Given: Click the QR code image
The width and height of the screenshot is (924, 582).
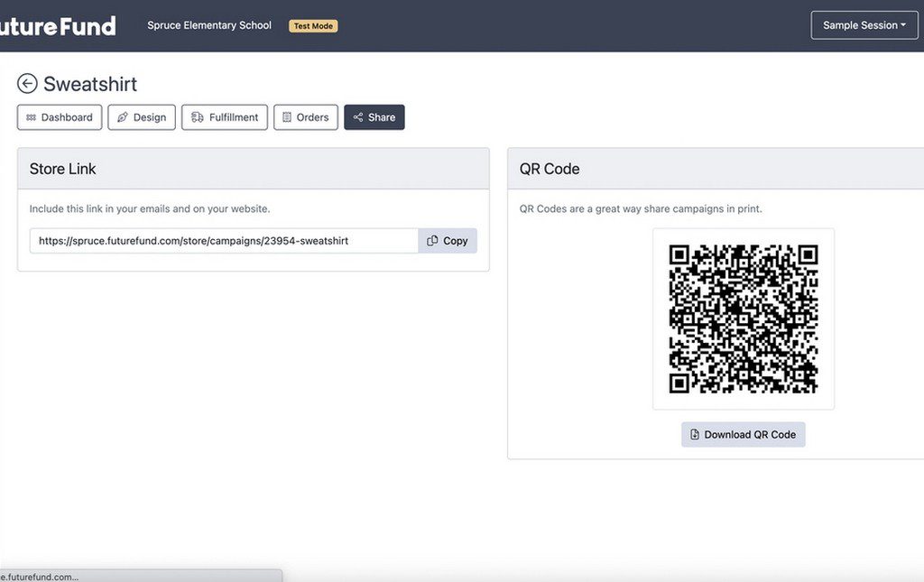Looking at the screenshot, I should point(743,319).
